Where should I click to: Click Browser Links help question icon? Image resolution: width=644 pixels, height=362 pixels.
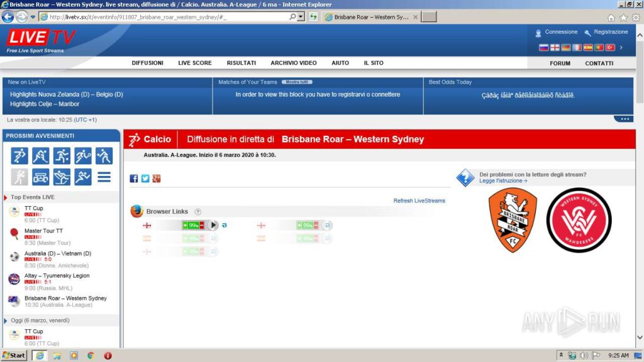point(197,212)
